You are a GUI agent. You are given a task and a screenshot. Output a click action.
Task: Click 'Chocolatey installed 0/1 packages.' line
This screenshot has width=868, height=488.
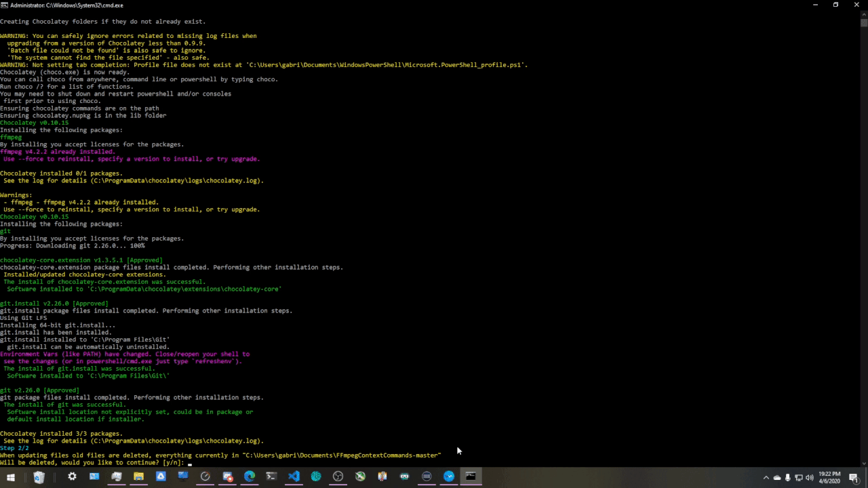(x=61, y=174)
